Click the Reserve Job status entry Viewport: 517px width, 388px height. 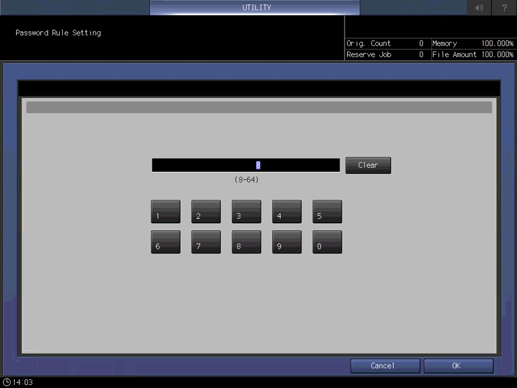[x=385, y=55]
